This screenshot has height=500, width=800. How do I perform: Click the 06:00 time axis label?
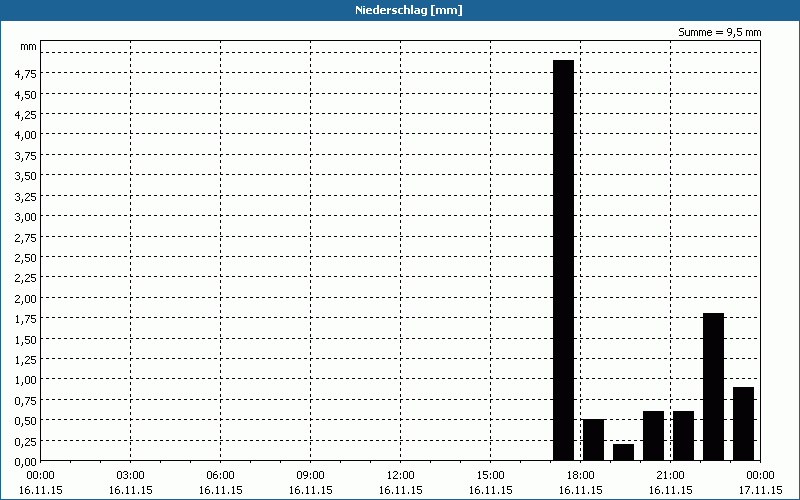(x=220, y=476)
